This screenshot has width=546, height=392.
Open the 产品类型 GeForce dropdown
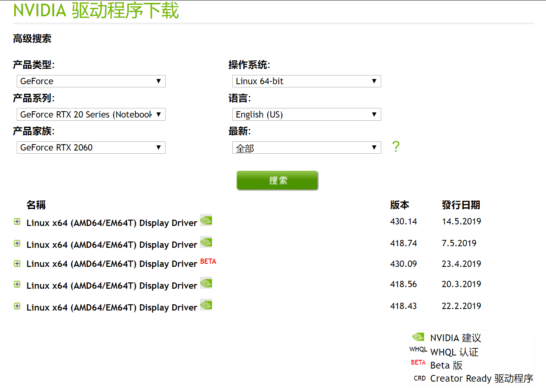[91, 81]
